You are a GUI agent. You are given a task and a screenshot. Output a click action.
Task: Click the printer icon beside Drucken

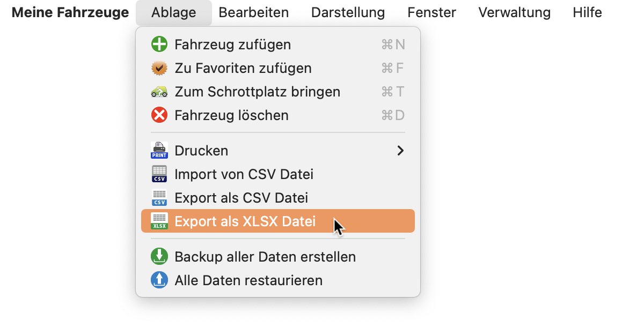point(159,151)
